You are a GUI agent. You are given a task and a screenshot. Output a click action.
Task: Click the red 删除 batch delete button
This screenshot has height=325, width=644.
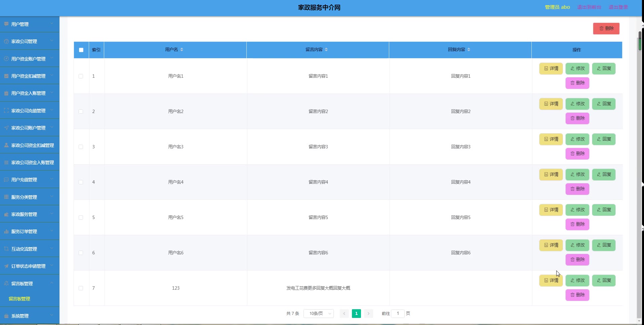pos(606,29)
